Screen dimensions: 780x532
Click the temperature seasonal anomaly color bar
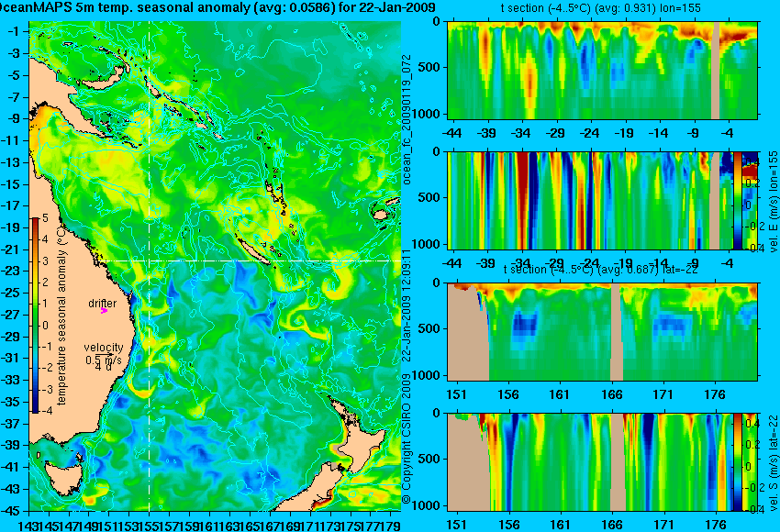pos(35,316)
